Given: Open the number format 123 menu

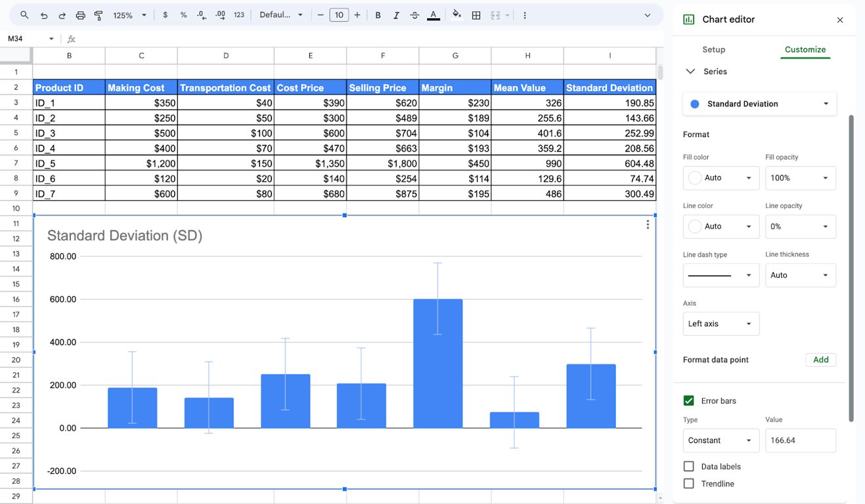Looking at the screenshot, I should (239, 15).
